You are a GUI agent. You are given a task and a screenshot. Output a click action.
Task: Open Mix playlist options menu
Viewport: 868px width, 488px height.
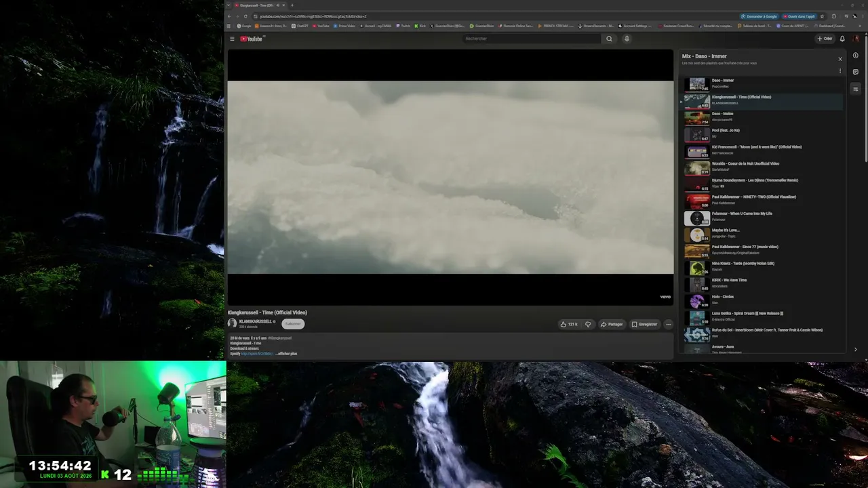[840, 70]
